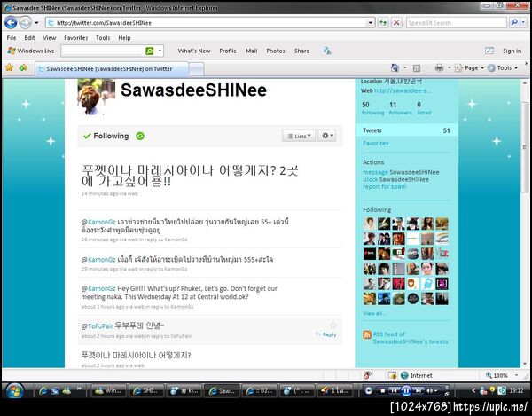The image size is (532, 416).
Task: Click the Home page icon
Action: click(395, 68)
